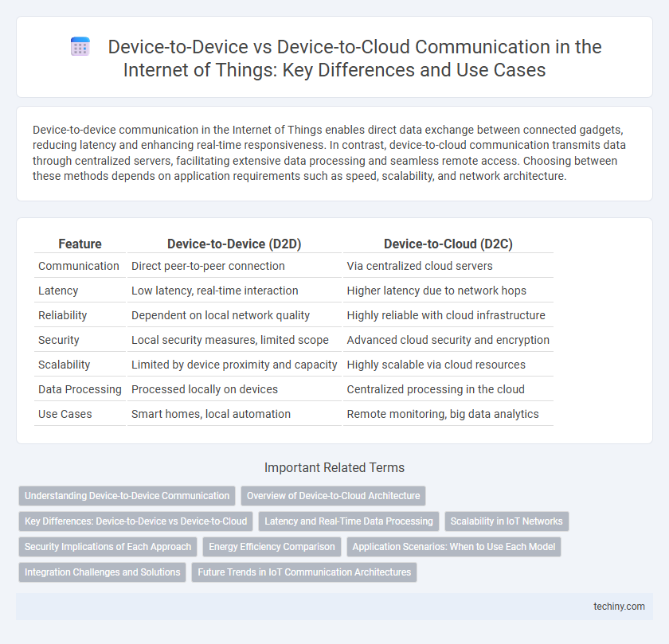
Task: Open Future Trends in IoT Communication Architectures tag
Action: (304, 572)
